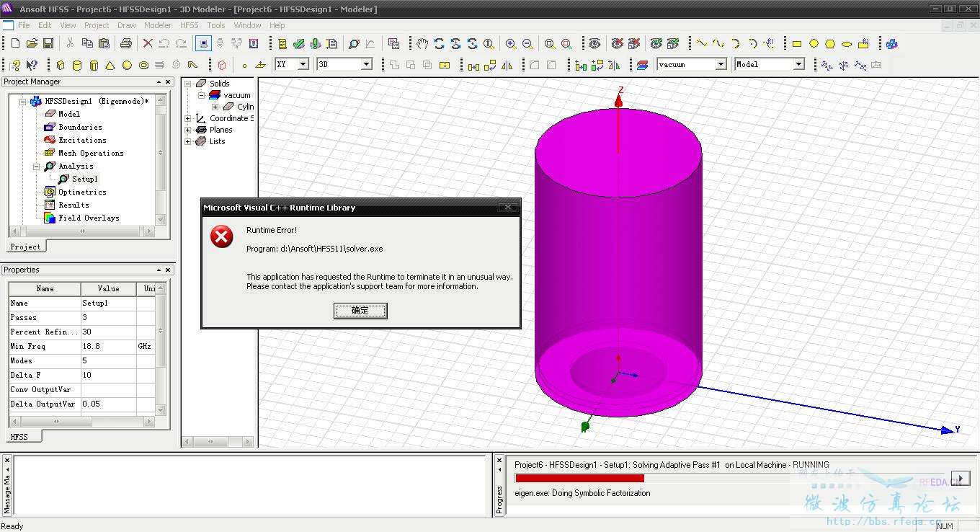Open the vacuum material dropdown
This screenshot has height=532, width=980.
tap(721, 64)
